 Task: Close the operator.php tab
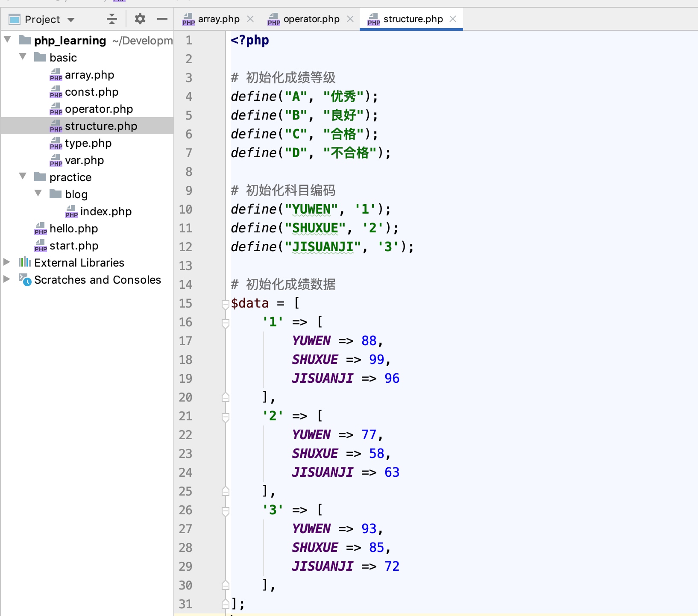(350, 19)
